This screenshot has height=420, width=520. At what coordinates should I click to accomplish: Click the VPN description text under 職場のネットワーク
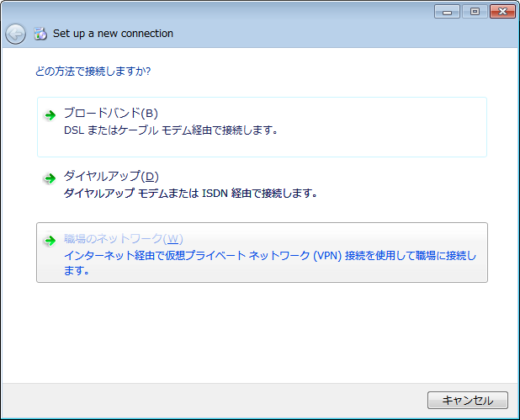[270, 263]
